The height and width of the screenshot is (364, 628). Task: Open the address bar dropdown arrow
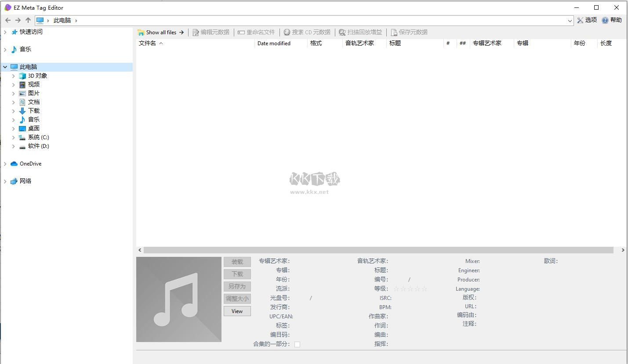(570, 20)
